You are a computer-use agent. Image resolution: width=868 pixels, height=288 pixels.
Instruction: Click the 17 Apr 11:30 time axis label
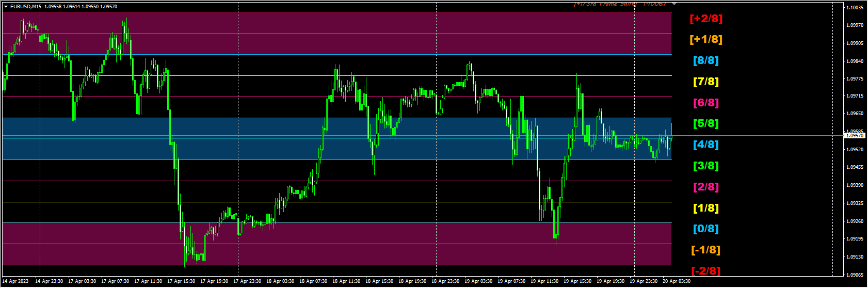point(148,282)
